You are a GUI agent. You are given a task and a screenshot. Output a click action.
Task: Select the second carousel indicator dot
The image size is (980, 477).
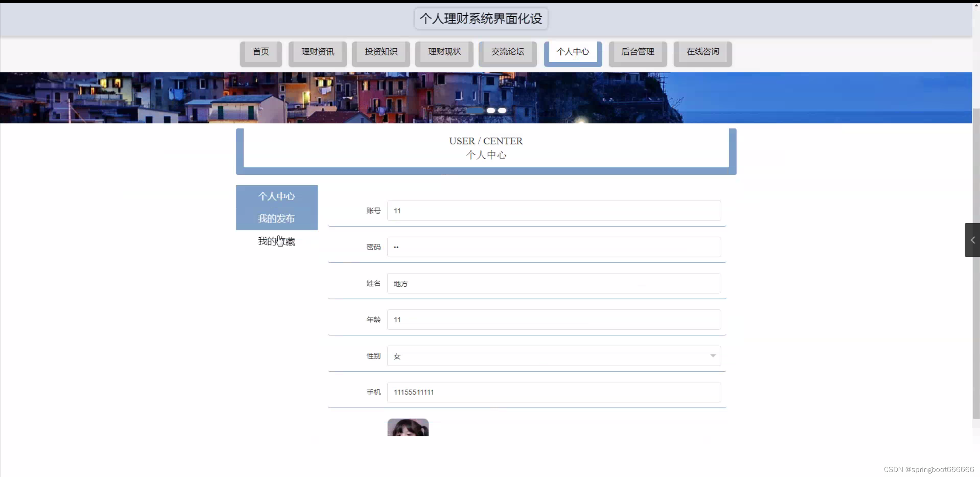[x=490, y=110]
